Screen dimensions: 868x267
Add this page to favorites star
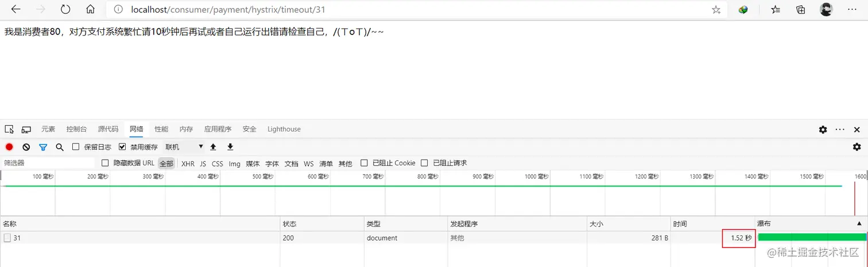click(716, 10)
